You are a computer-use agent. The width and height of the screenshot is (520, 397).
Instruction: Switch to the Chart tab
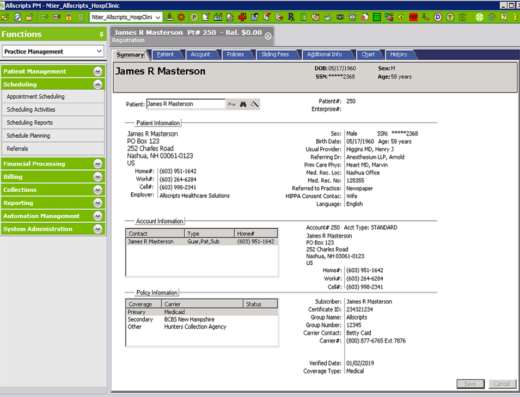368,55
